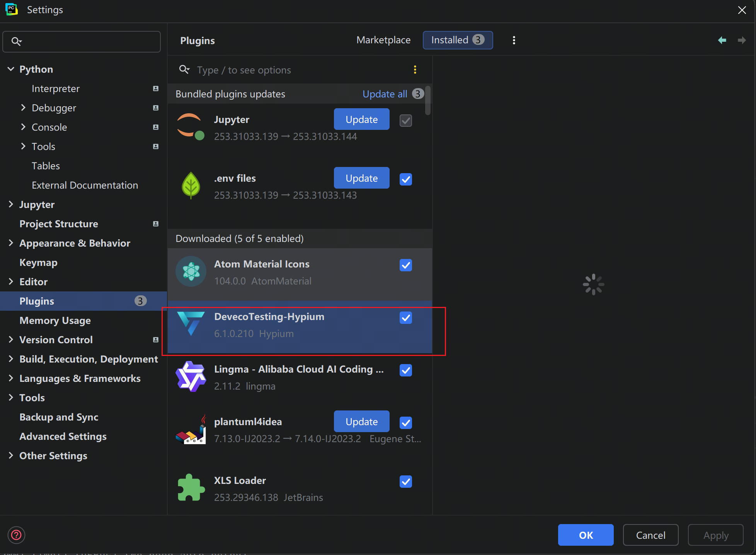The height and width of the screenshot is (555, 756).
Task: Disable the DevecoTesting-Hypium plugin checkbox
Action: 406,318
